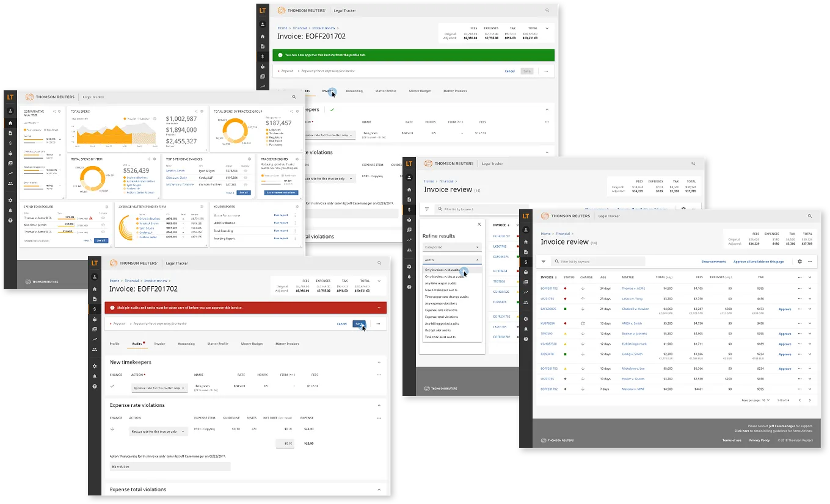Open the notifications bell in the sidebar
830x504 pixels.
tap(94, 376)
